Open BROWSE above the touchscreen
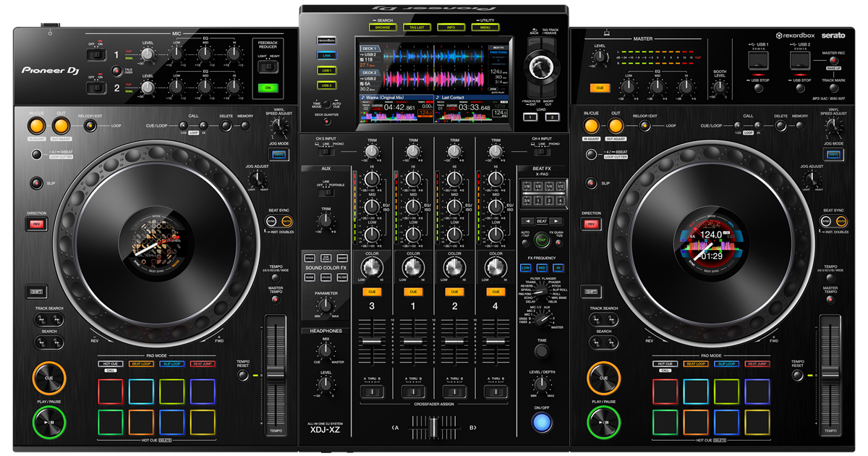 pos(381,28)
